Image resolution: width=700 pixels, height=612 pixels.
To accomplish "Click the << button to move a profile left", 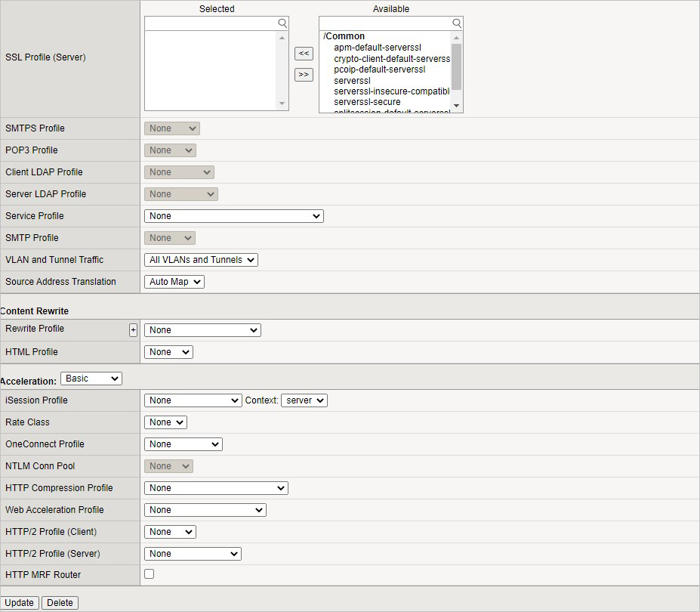I will (304, 54).
